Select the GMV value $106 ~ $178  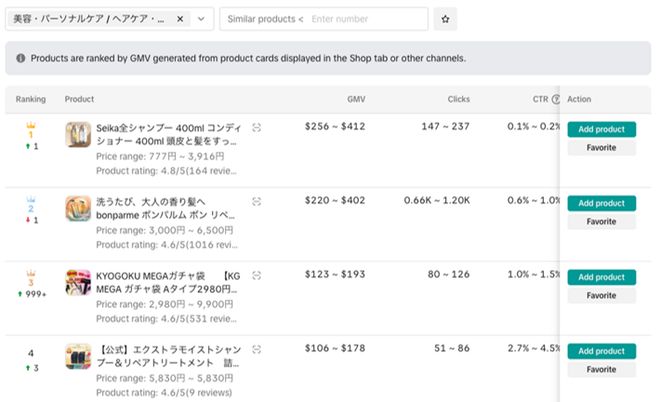335,348
